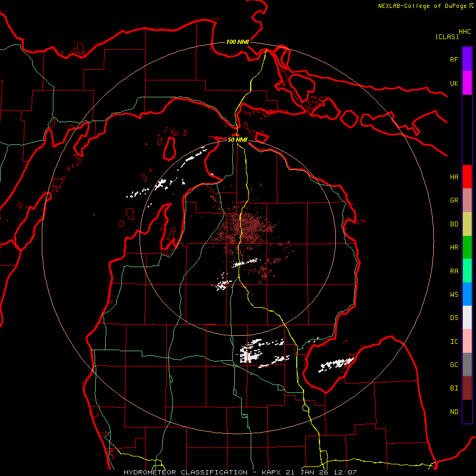Click the RA light green swatch

[x=467, y=271]
